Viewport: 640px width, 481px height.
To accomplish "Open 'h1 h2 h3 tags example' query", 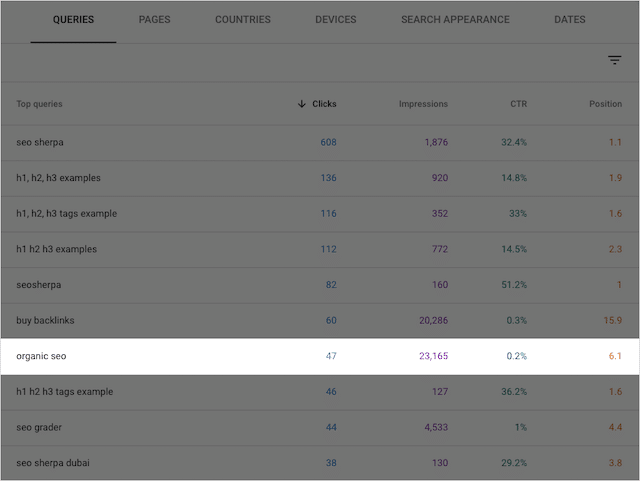I will [64, 392].
